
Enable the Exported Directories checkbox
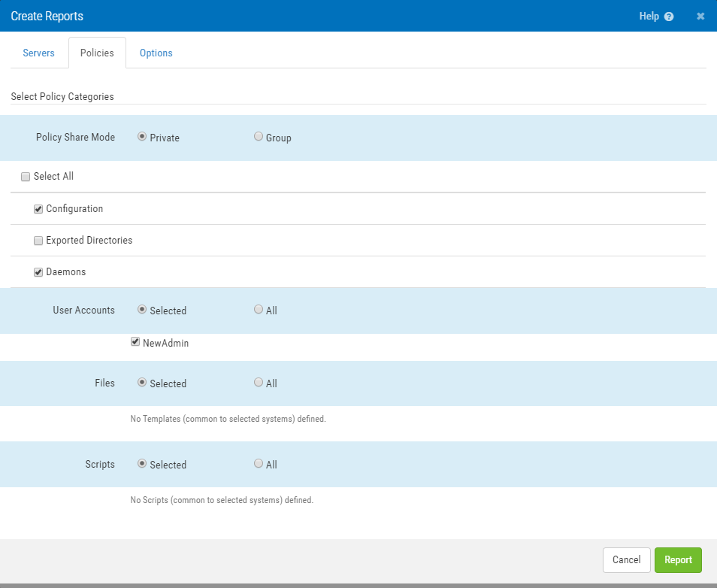coord(38,241)
